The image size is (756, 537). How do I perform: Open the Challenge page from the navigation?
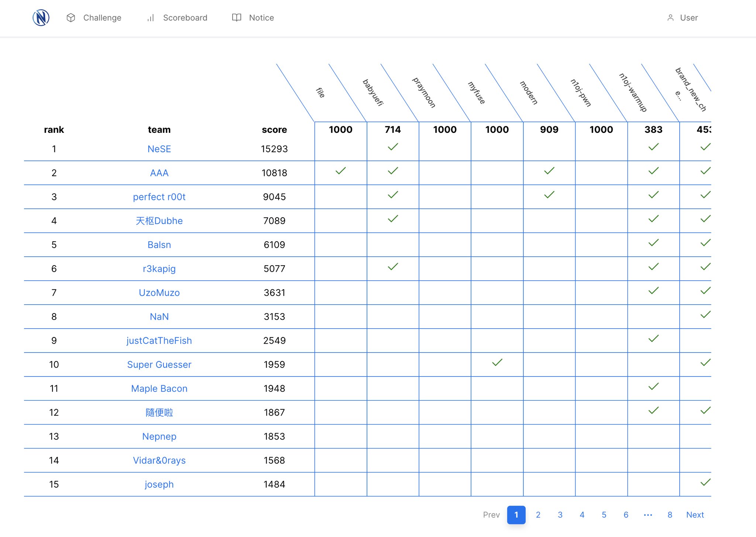(x=102, y=17)
